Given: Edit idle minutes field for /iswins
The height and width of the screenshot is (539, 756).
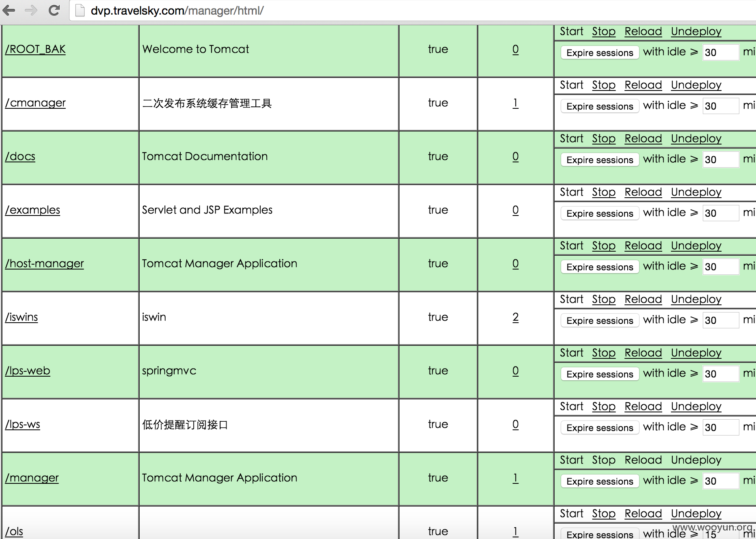Looking at the screenshot, I should (721, 320).
